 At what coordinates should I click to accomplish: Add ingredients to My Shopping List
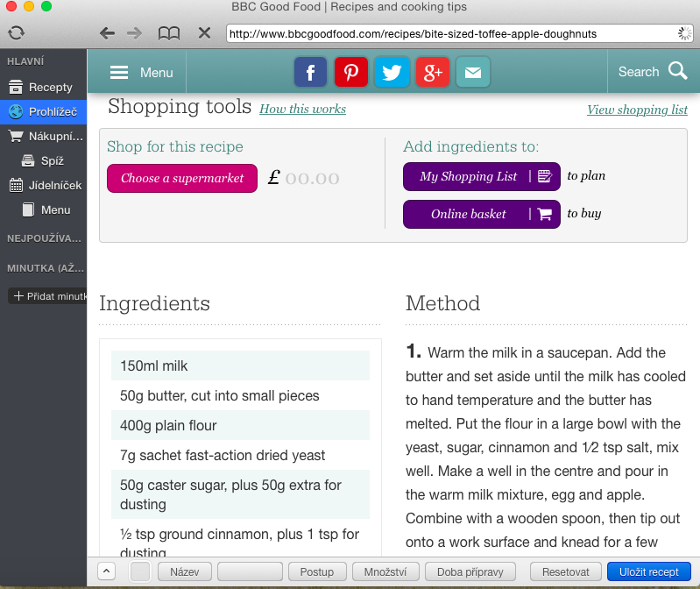coord(481,176)
